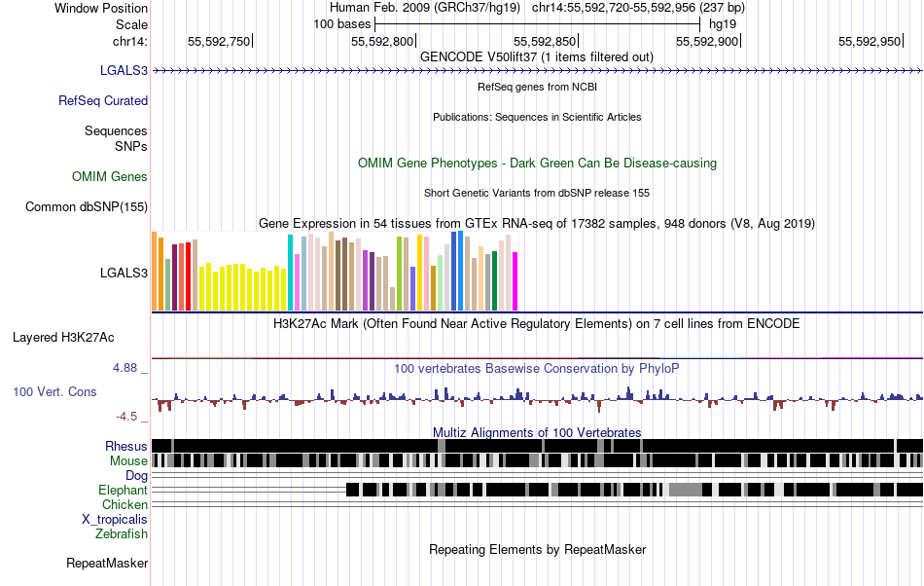This screenshot has width=924, height=586.
Task: Click the 55,592,900 ruler position
Action: click(707, 41)
